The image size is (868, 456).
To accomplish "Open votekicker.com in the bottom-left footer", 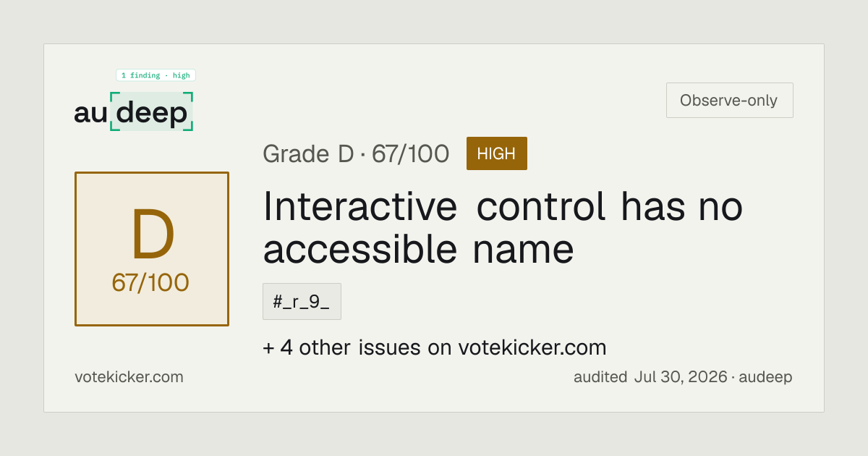I will coord(129,377).
